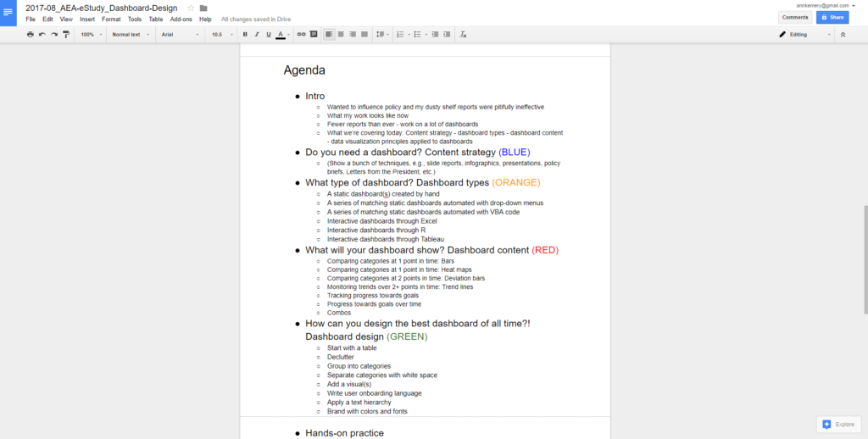Open the Insert menu
Viewport: 868px width, 439px height.
[x=87, y=19]
